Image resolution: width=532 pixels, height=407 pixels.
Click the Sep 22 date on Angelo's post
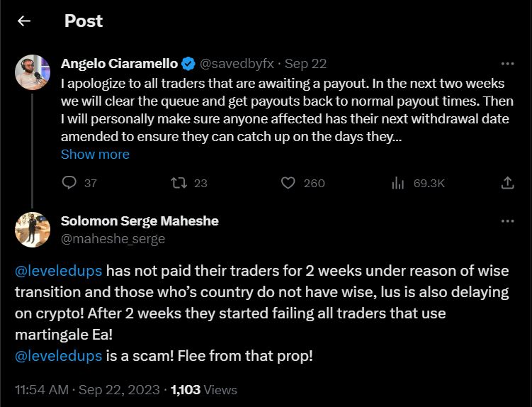(305, 64)
